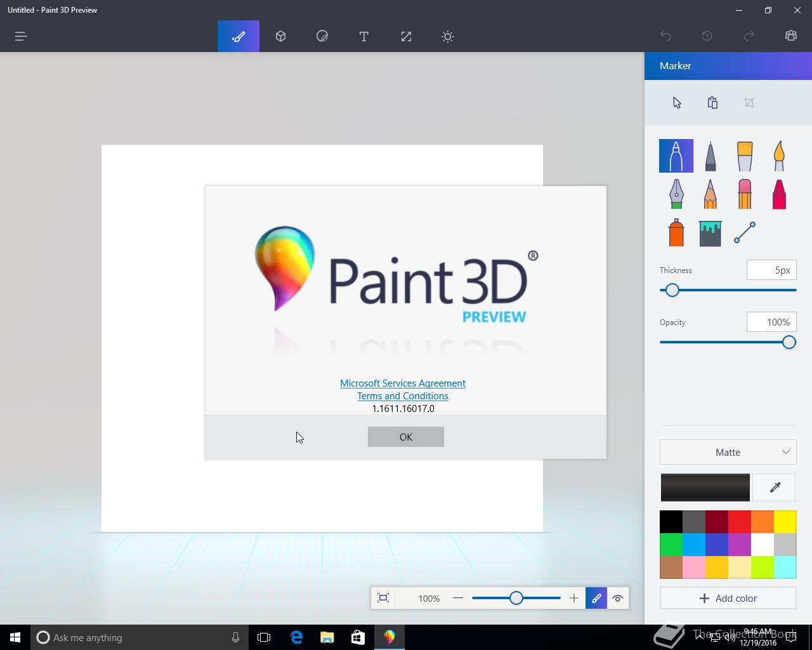Pick the sky blue color swatch

point(694,545)
